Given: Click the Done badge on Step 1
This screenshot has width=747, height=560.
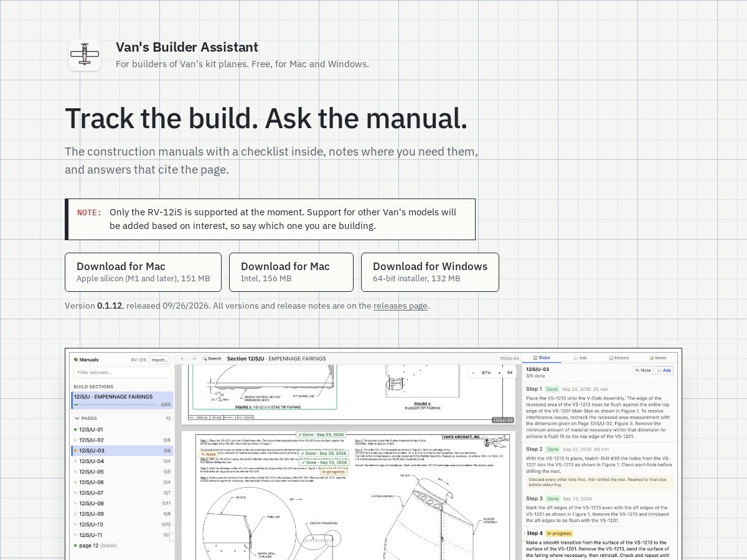Looking at the screenshot, I should [x=552, y=389].
